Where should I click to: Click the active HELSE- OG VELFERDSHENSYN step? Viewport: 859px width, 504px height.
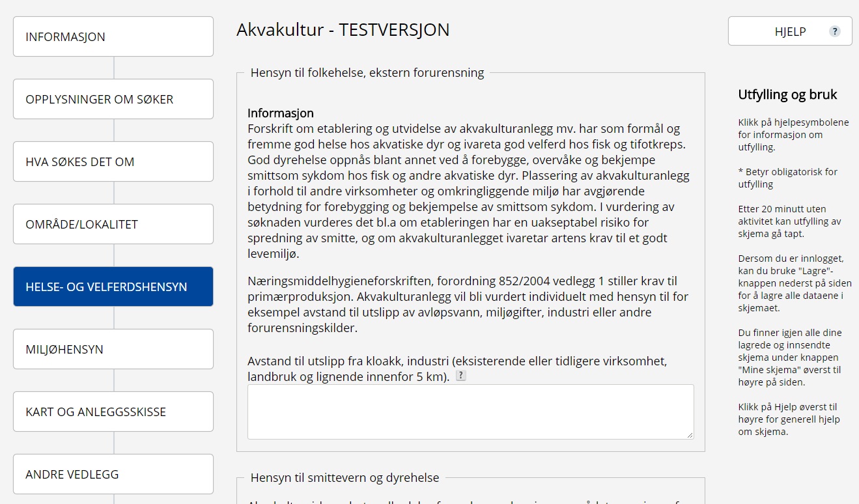click(x=113, y=287)
